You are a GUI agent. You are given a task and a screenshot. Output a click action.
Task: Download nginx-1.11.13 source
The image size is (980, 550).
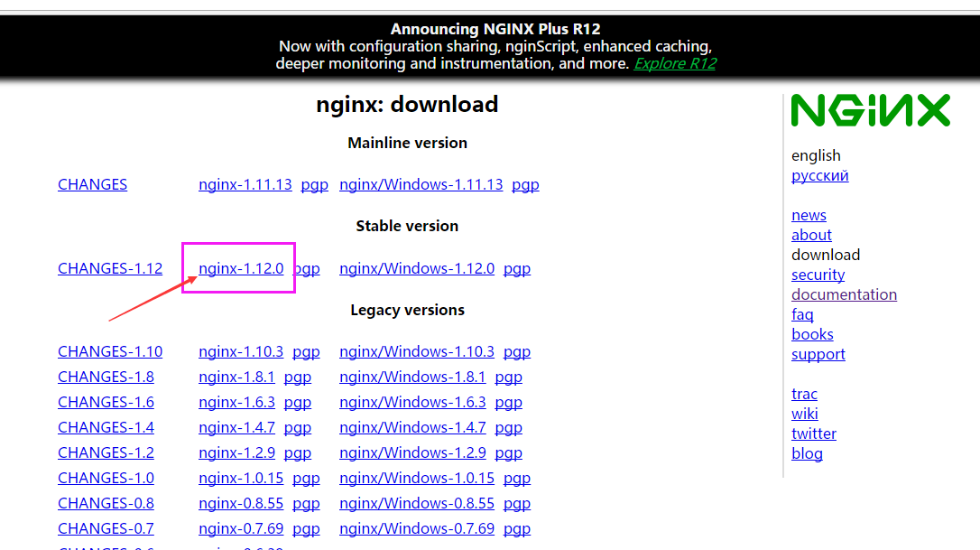[245, 184]
